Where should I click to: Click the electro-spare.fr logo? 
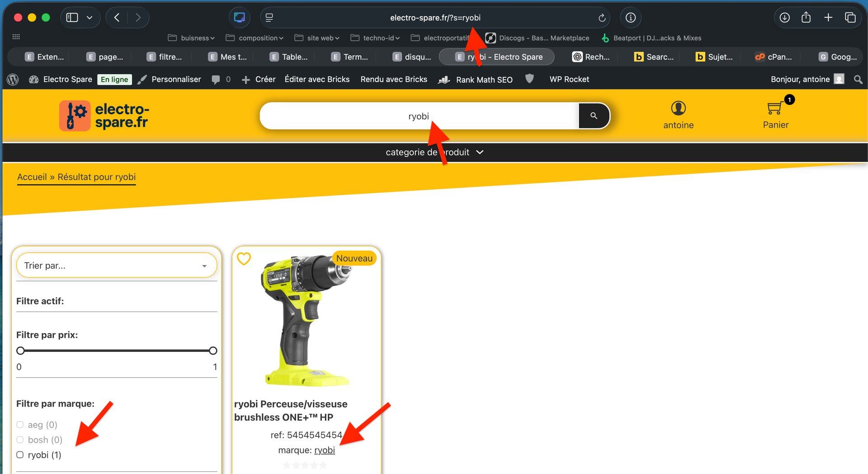[x=104, y=116]
